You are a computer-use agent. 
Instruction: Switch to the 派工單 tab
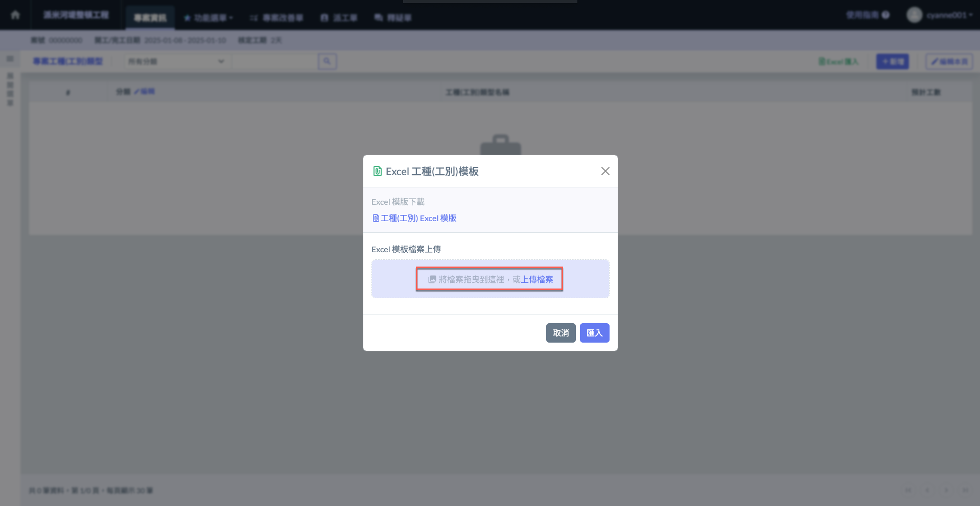(339, 18)
